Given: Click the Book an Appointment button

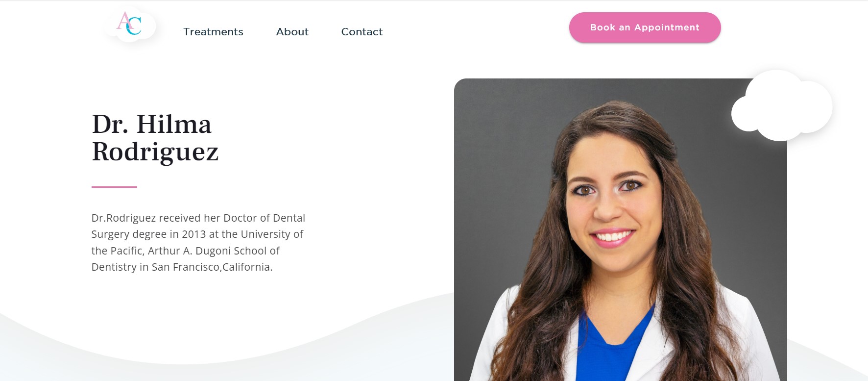Looking at the screenshot, I should coord(645,27).
